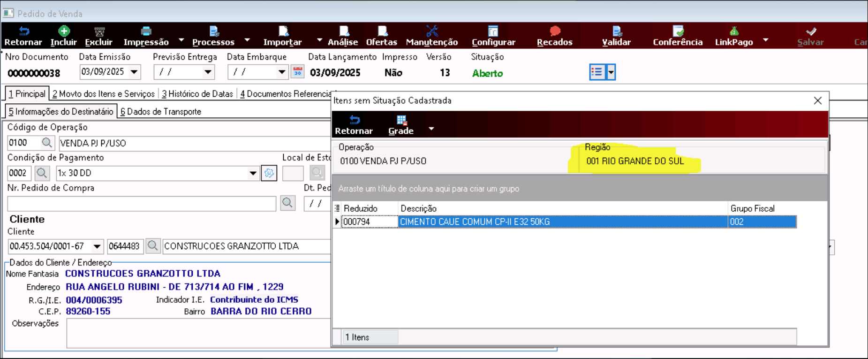Search Código de Operação with magnifier
Image resolution: width=868 pixels, height=359 pixels.
(47, 143)
